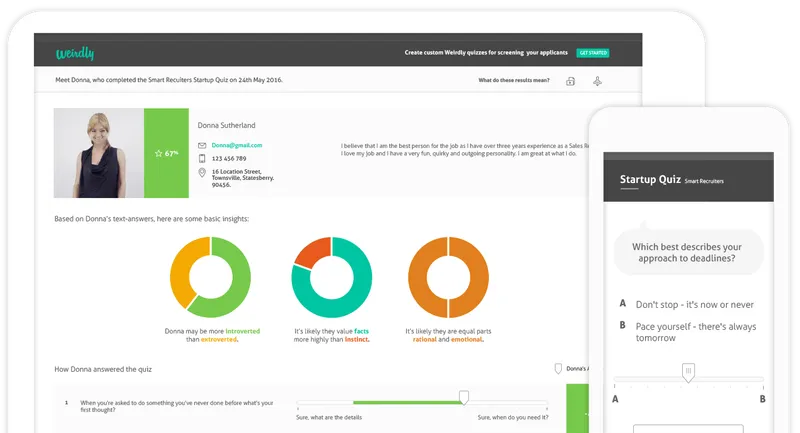The height and width of the screenshot is (433, 800).
Task: Click the word 'extroverted' in chart caption
Action: point(219,340)
